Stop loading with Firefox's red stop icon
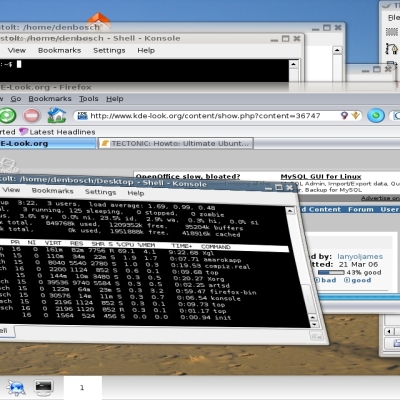This screenshot has width=400, height=400. click(x=32, y=116)
